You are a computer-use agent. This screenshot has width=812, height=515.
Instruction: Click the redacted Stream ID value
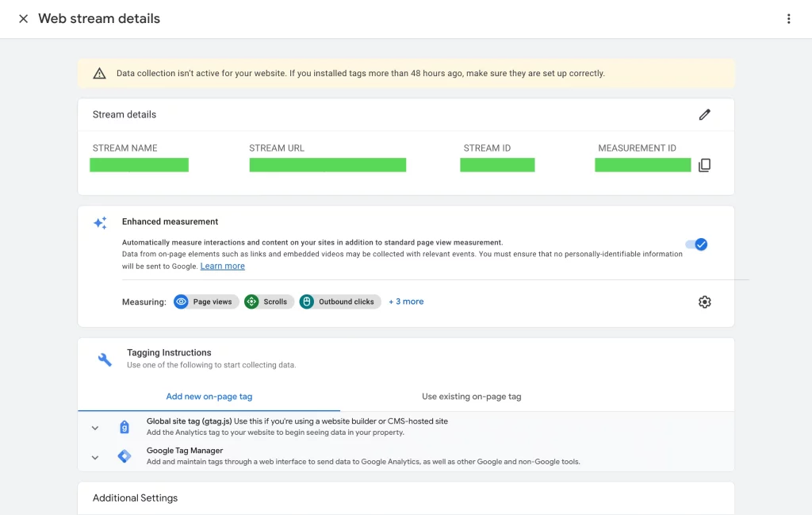coord(497,165)
